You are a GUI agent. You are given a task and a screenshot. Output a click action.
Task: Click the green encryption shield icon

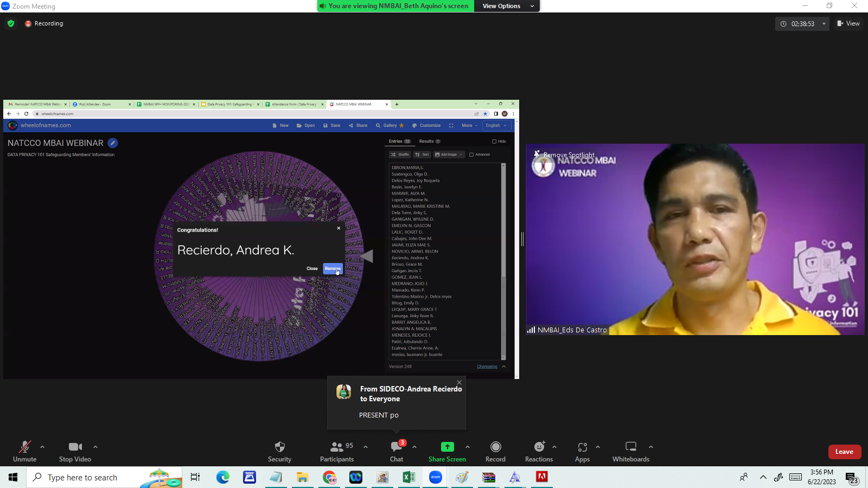point(11,23)
